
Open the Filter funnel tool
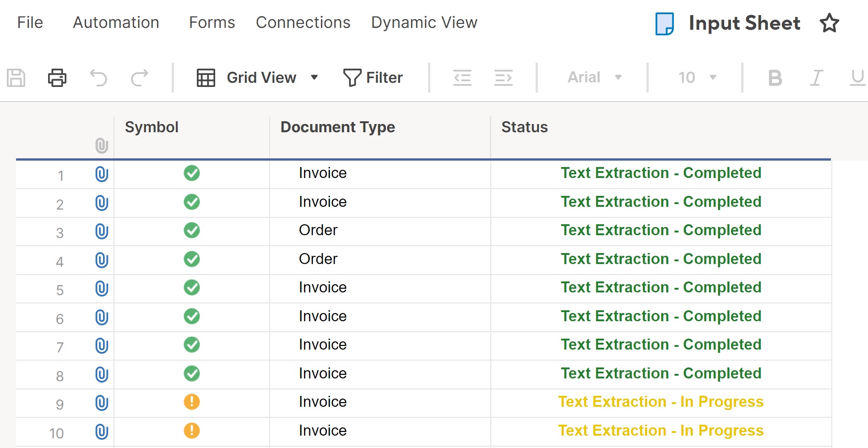coord(373,78)
